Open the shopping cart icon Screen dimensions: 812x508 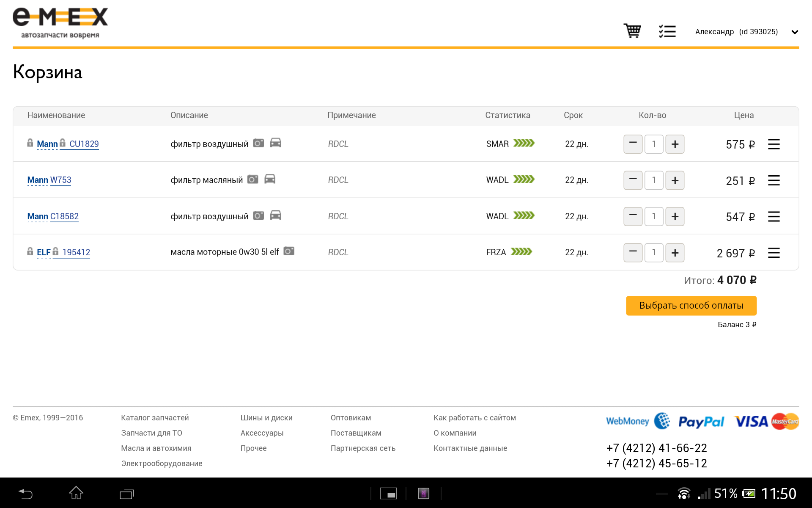[x=632, y=31]
